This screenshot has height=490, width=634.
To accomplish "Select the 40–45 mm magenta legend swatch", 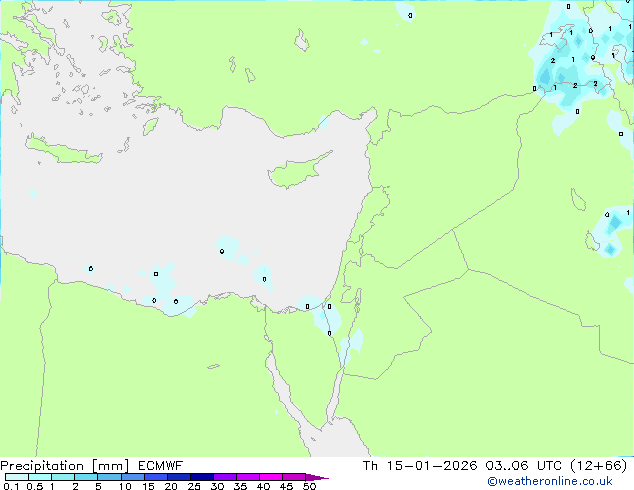I will click(x=271, y=477).
